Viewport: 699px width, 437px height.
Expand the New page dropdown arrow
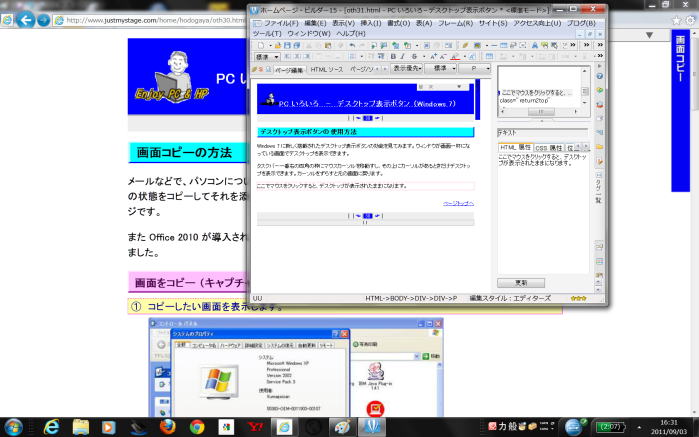(x=270, y=45)
